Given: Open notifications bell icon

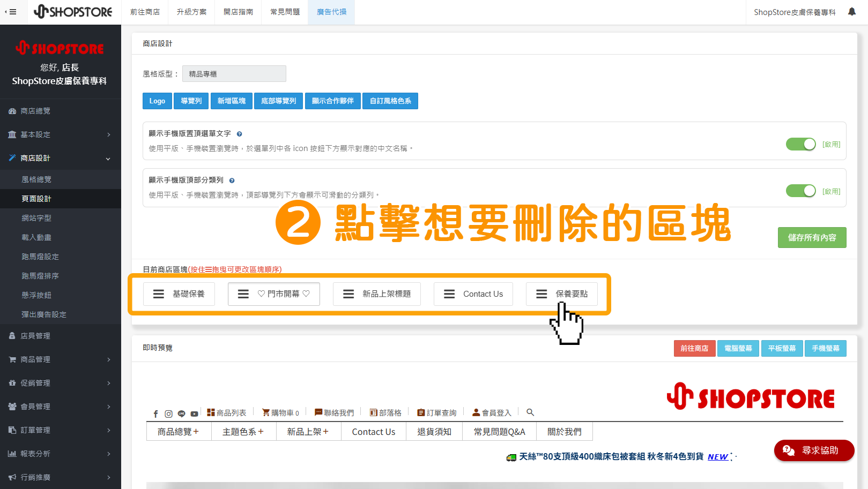Looking at the screenshot, I should coord(851,12).
